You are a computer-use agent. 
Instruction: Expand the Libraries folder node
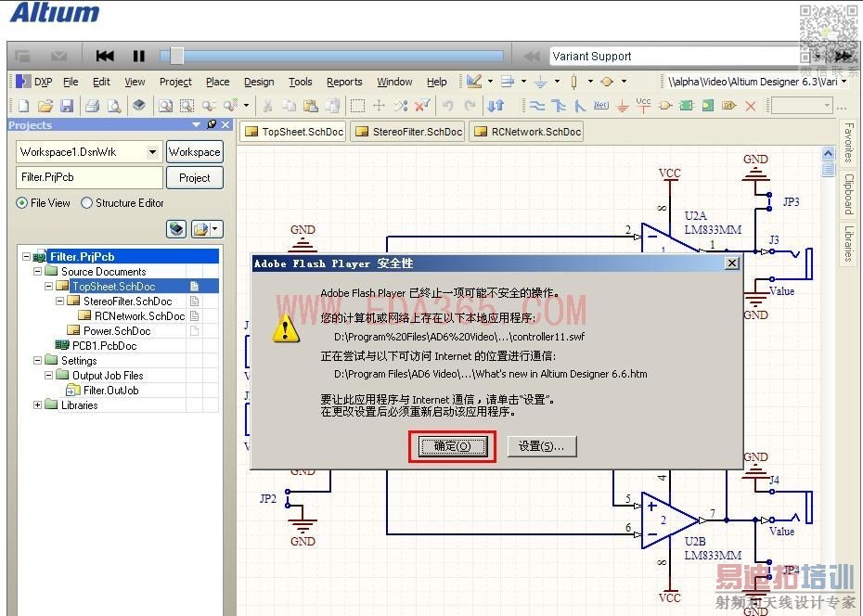tap(37, 404)
